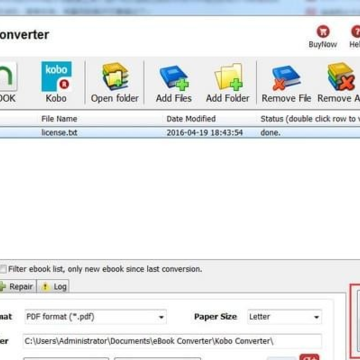360x360 pixels.
Task: Expand the PDF format output dropdown
Action: pyautogui.click(x=96, y=317)
